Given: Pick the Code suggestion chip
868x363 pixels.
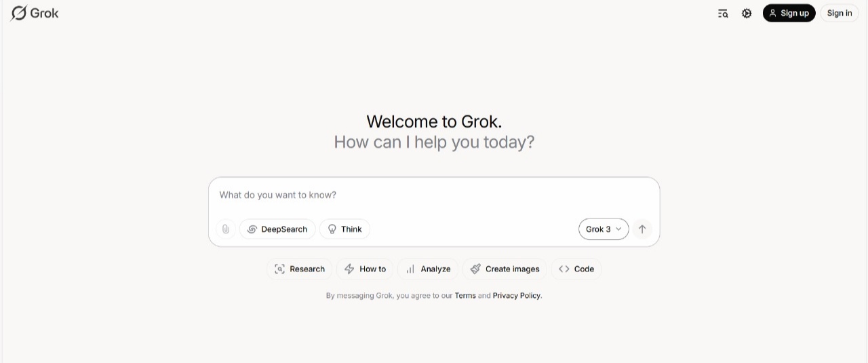Looking at the screenshot, I should point(576,269).
